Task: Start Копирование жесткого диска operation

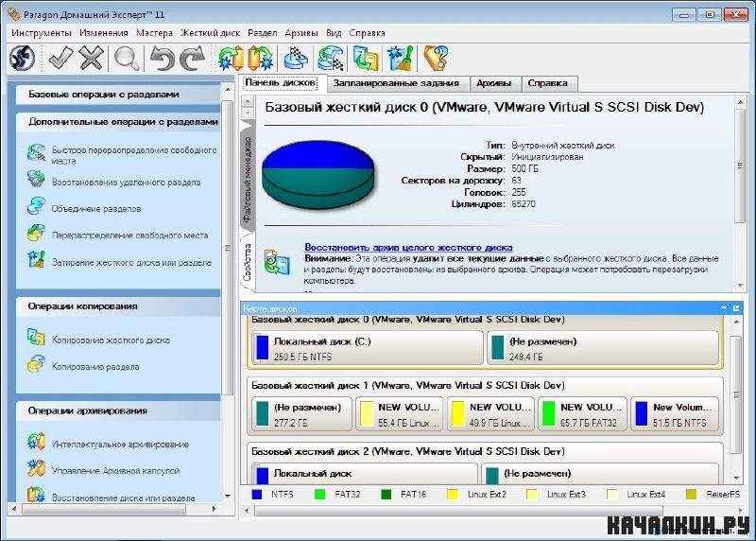Action: coord(111,340)
